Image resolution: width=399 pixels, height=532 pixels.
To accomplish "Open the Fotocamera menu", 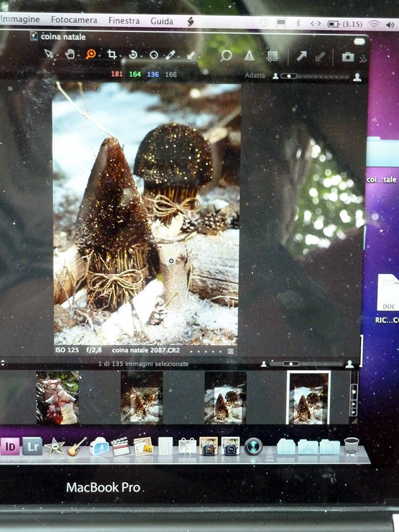I will [x=74, y=20].
